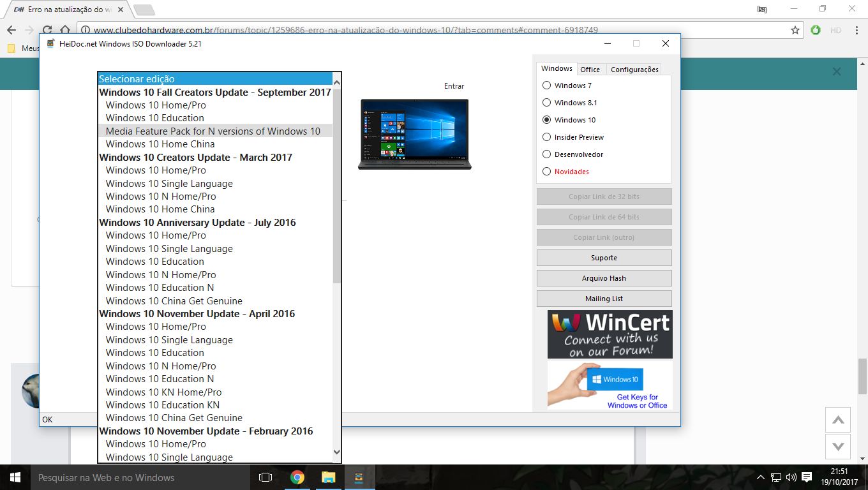868x490 pixels.
Task: Click the HD extension icon in Chrome
Action: tap(835, 30)
